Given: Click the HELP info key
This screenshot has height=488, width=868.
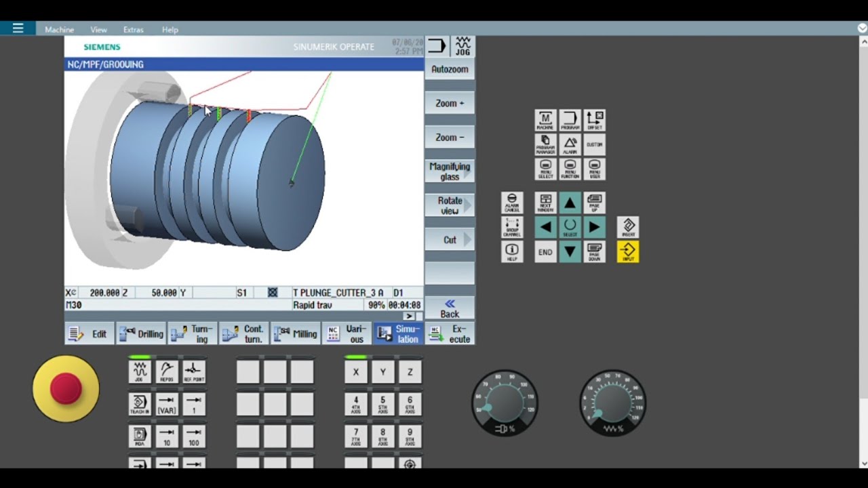Looking at the screenshot, I should click(512, 251).
